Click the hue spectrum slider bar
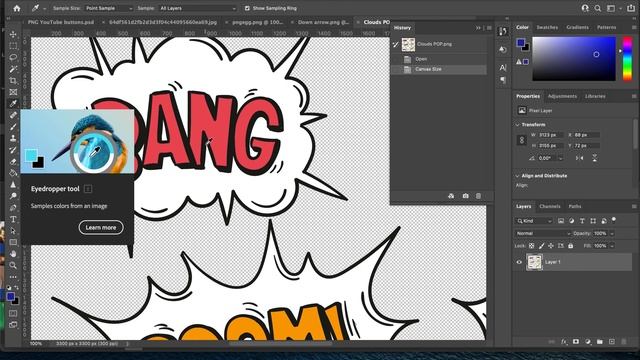Viewport: 640px width, 360px height. [627, 60]
